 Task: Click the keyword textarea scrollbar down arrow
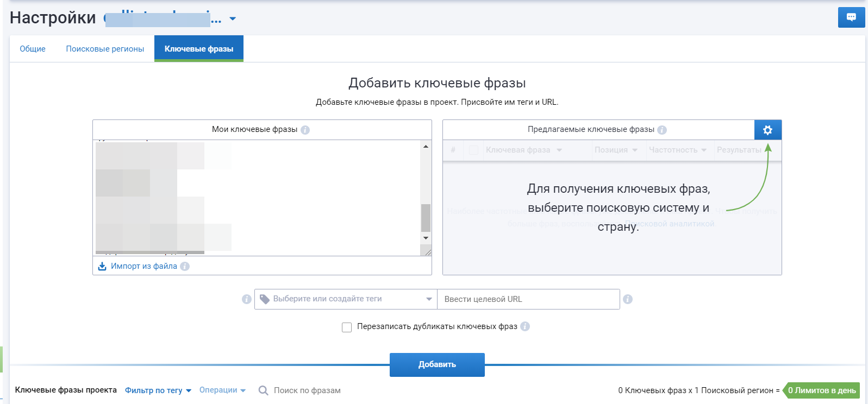click(426, 238)
